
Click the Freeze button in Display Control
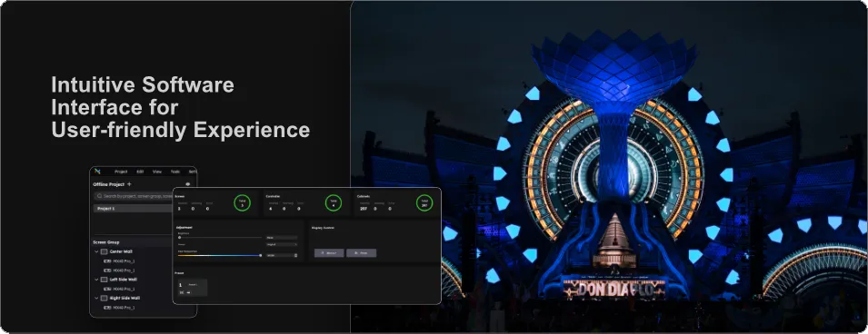pos(362,252)
